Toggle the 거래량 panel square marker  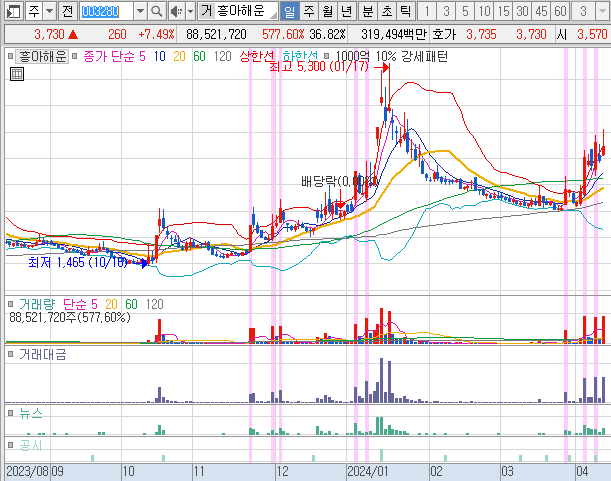[11, 304]
